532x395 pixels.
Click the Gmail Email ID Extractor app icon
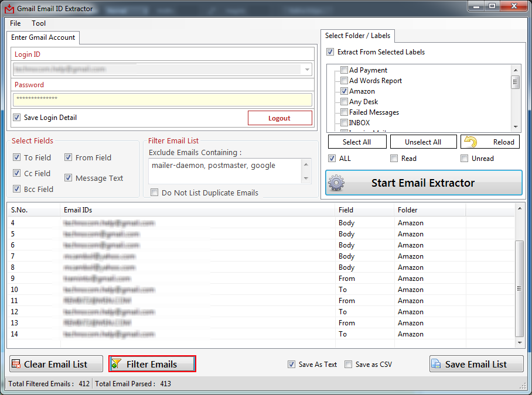click(9, 9)
